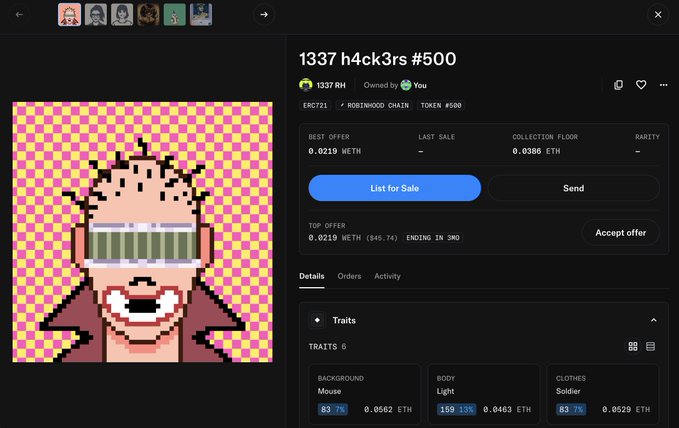
Task: Open the owner 'You' profile link
Action: pyautogui.click(x=420, y=85)
